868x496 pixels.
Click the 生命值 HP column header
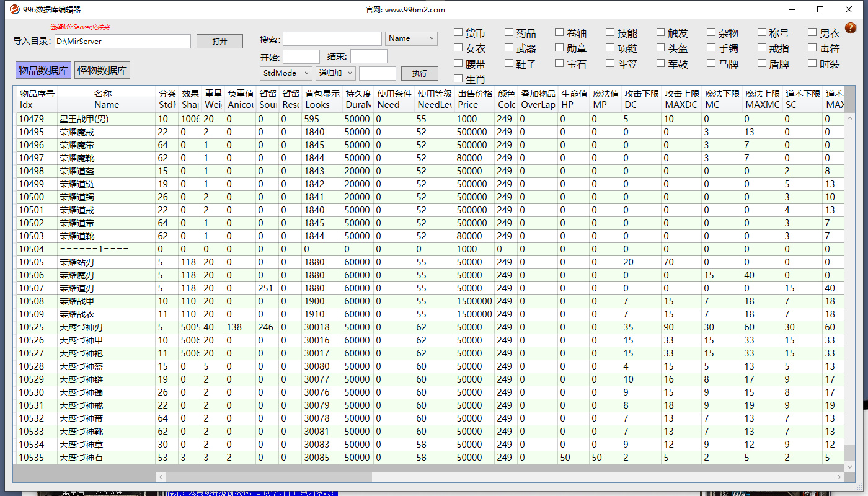[x=574, y=99]
